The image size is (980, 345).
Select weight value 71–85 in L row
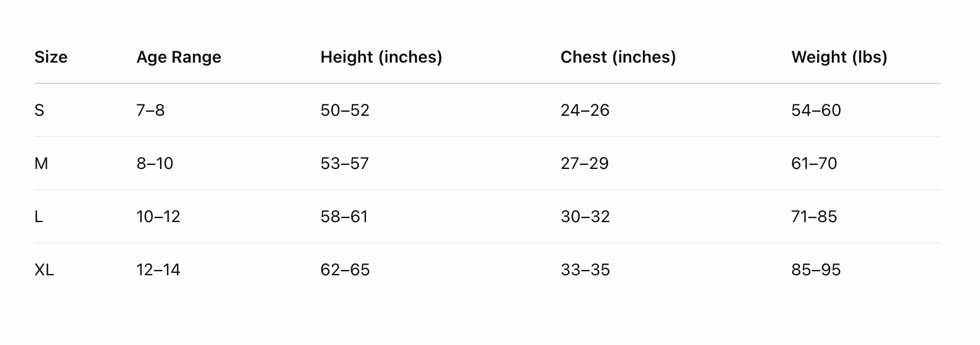814,217
